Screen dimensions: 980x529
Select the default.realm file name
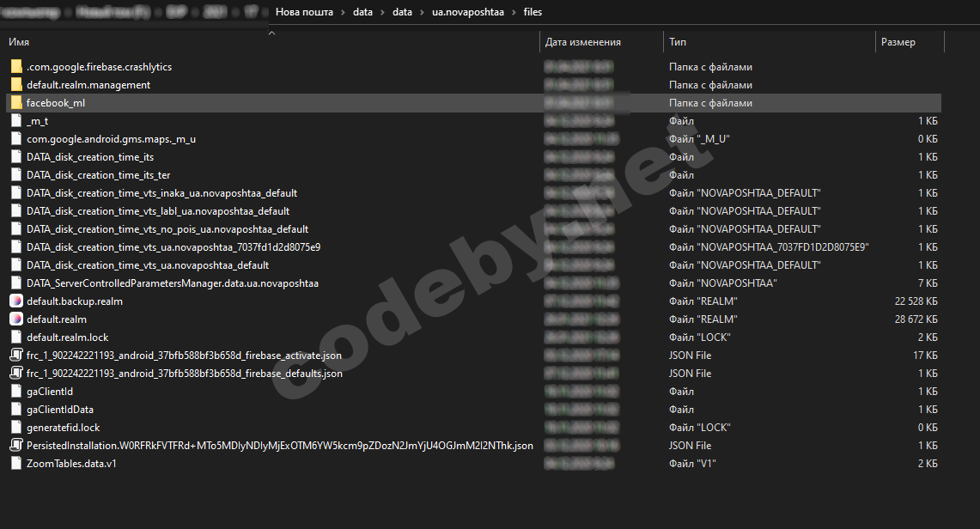click(56, 319)
